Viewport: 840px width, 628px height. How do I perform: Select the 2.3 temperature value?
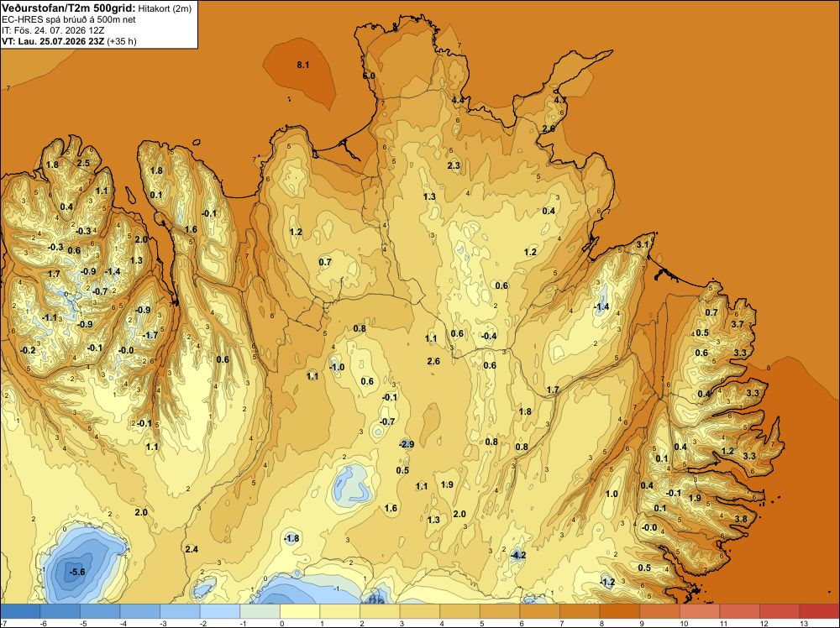pyautogui.click(x=454, y=165)
